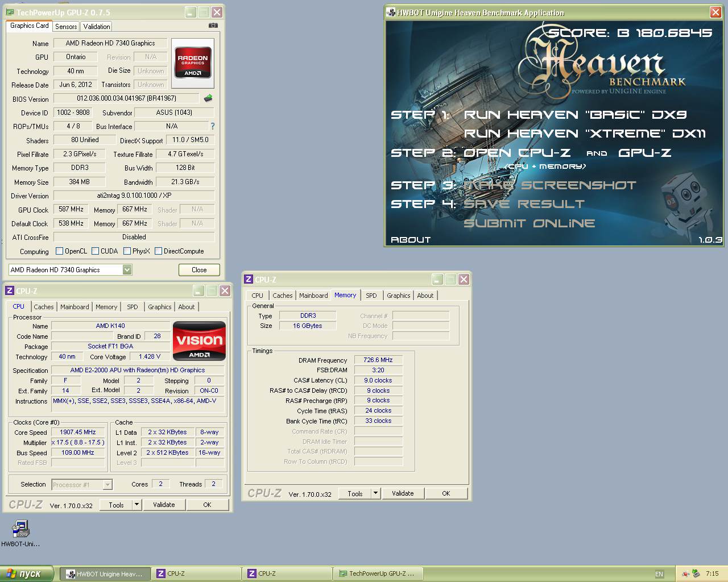Click the GPU-Z title bar icon
Viewport: 728px width, 582px height.
(10, 12)
